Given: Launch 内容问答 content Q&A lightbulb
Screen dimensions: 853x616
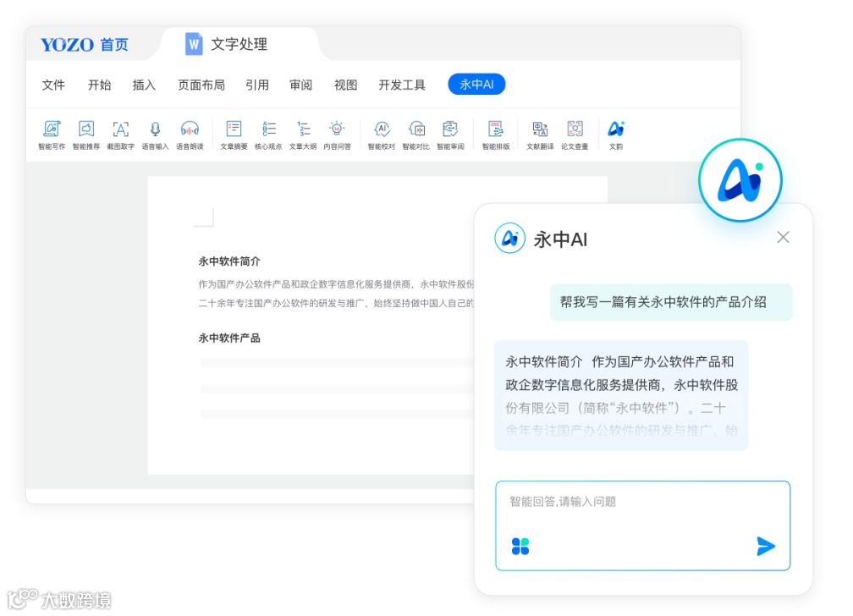Looking at the screenshot, I should pyautogui.click(x=338, y=135).
